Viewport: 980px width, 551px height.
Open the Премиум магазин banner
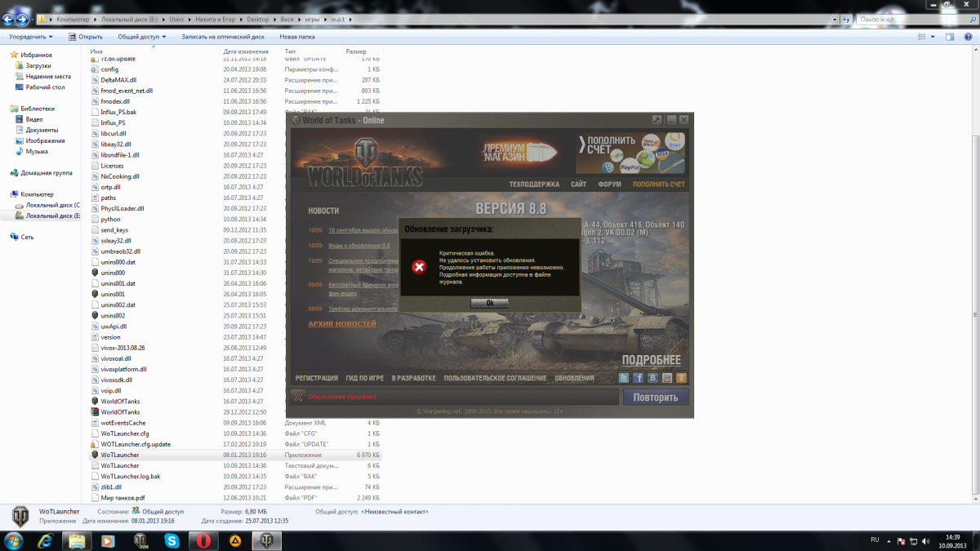pyautogui.click(x=520, y=151)
